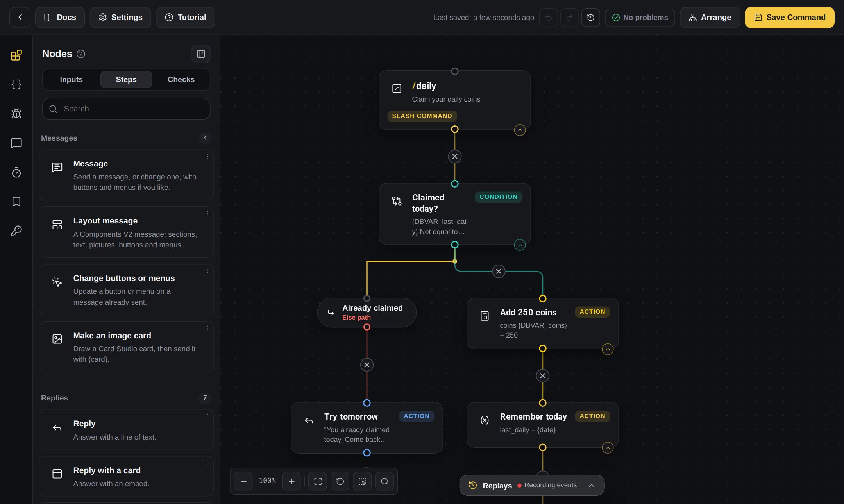The height and width of the screenshot is (504, 844).
Task: Reset the canvas view rotation icon
Action: (x=340, y=481)
